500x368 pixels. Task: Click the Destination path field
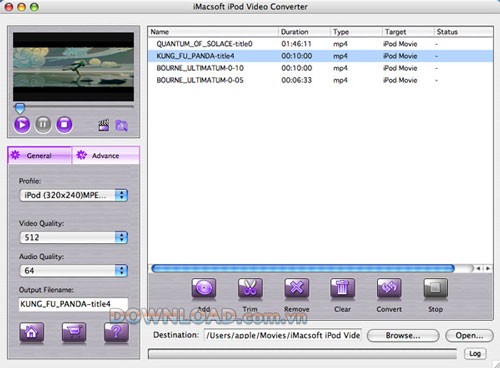click(283, 335)
